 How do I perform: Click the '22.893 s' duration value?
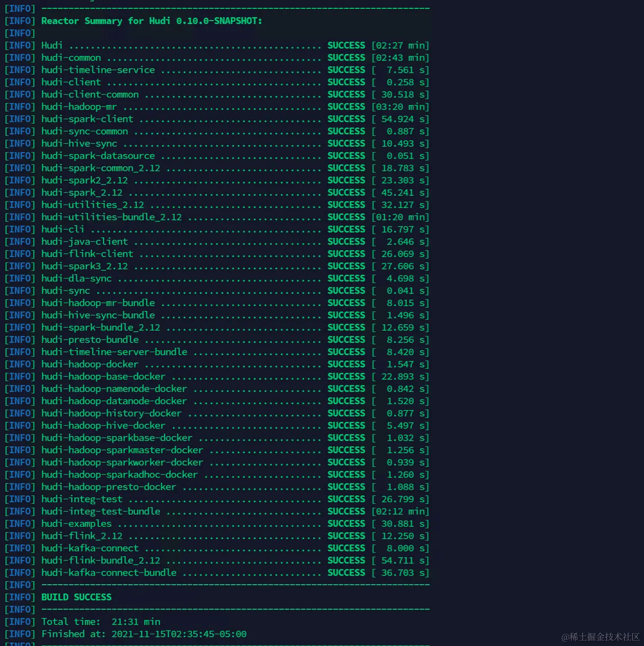tap(403, 376)
